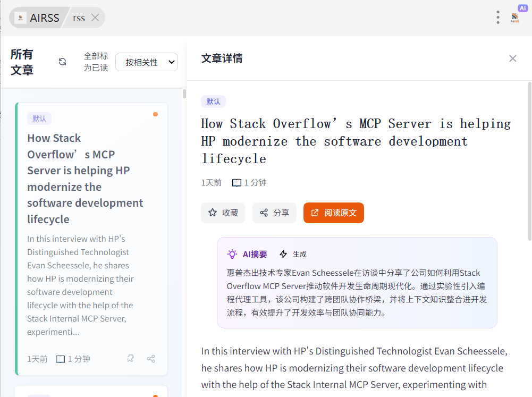
Task: Close the rss tab
Action: [x=95, y=18]
